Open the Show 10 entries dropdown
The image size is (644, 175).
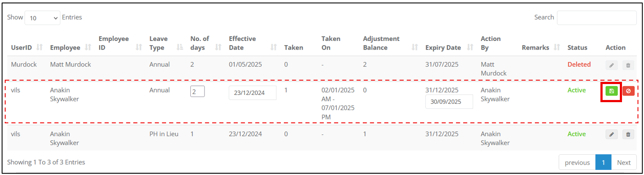click(x=43, y=18)
